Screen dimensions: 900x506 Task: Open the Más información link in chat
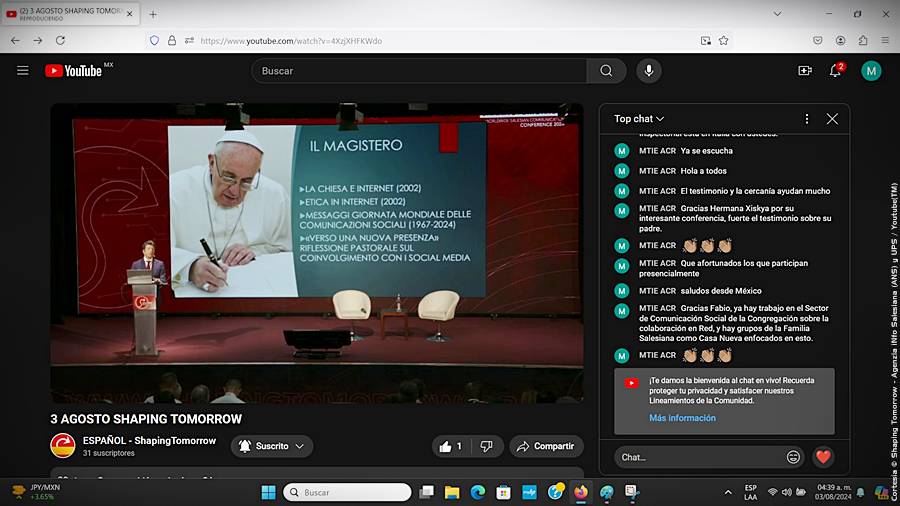pyautogui.click(x=682, y=418)
